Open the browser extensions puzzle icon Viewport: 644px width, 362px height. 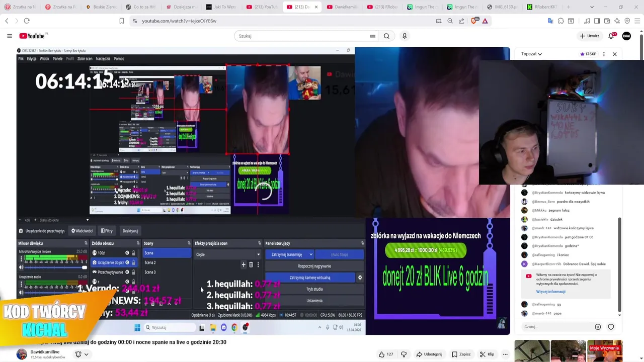(x=561, y=21)
